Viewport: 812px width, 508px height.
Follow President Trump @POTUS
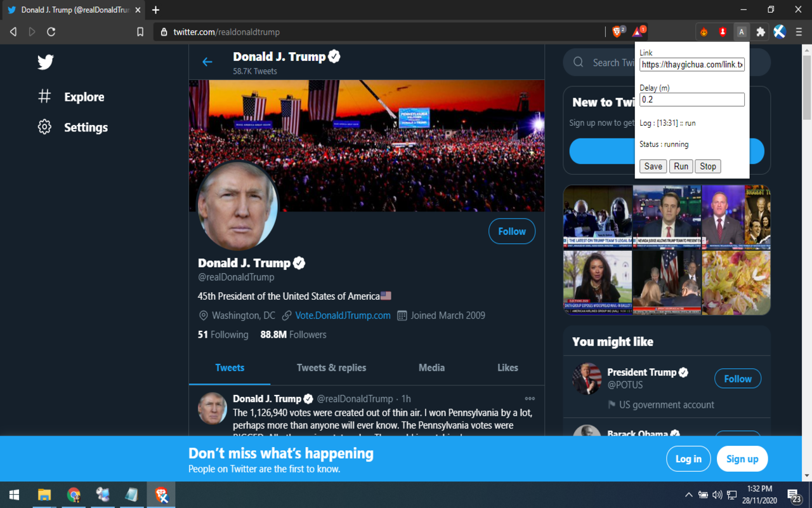(x=738, y=378)
